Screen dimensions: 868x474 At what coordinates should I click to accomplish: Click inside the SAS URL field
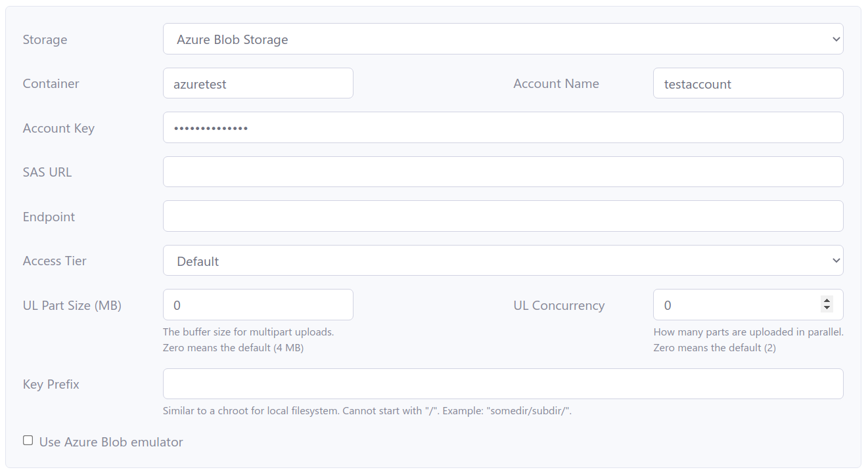[503, 171]
